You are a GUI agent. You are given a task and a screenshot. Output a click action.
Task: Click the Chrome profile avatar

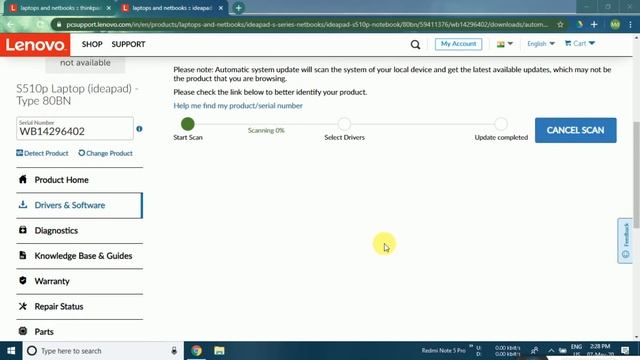click(615, 24)
